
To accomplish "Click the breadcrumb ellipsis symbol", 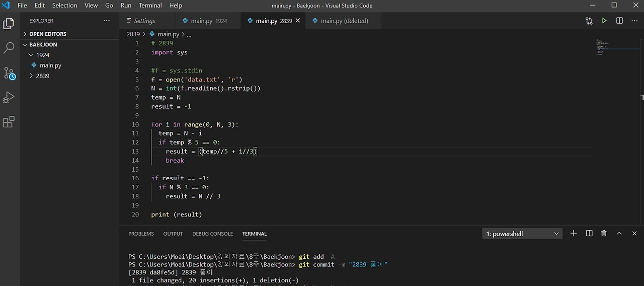I will point(189,34).
